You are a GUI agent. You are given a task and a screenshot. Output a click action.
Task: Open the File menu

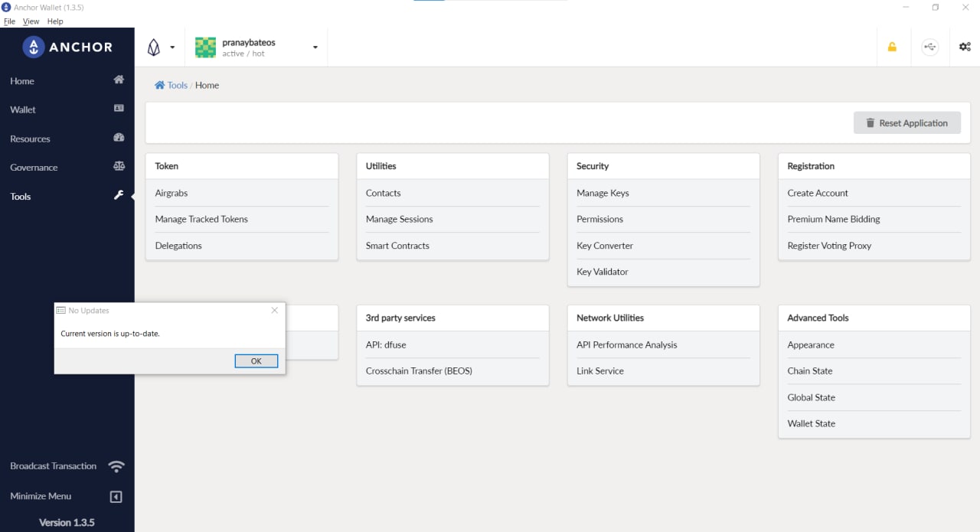[9, 21]
